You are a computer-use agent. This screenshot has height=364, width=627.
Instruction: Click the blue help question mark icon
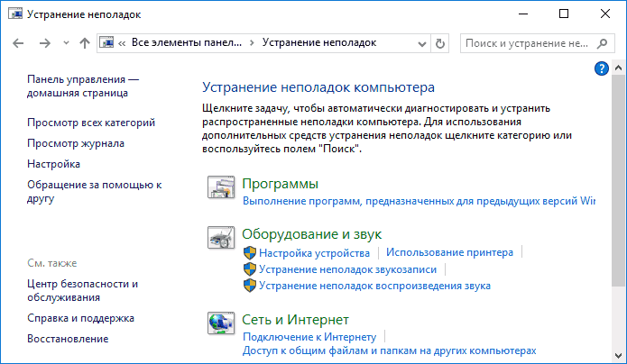602,69
